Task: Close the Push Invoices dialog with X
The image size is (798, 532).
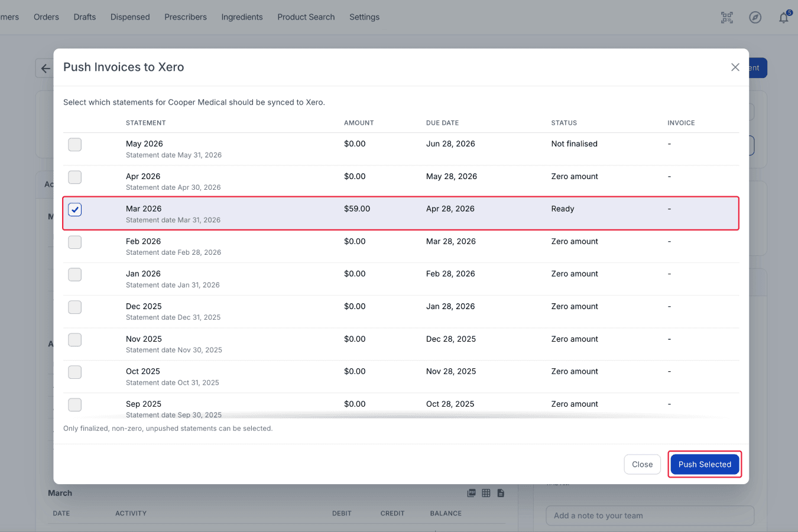Action: pos(735,67)
